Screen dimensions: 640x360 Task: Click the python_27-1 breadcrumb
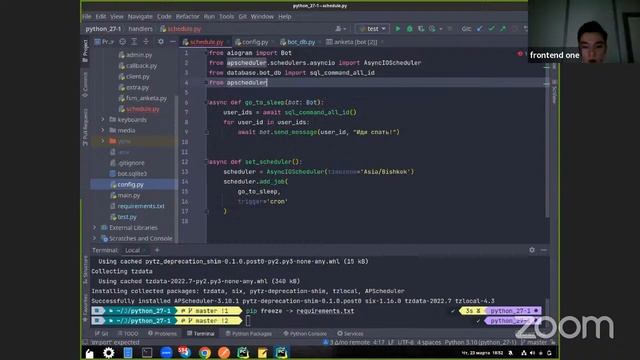(103, 29)
